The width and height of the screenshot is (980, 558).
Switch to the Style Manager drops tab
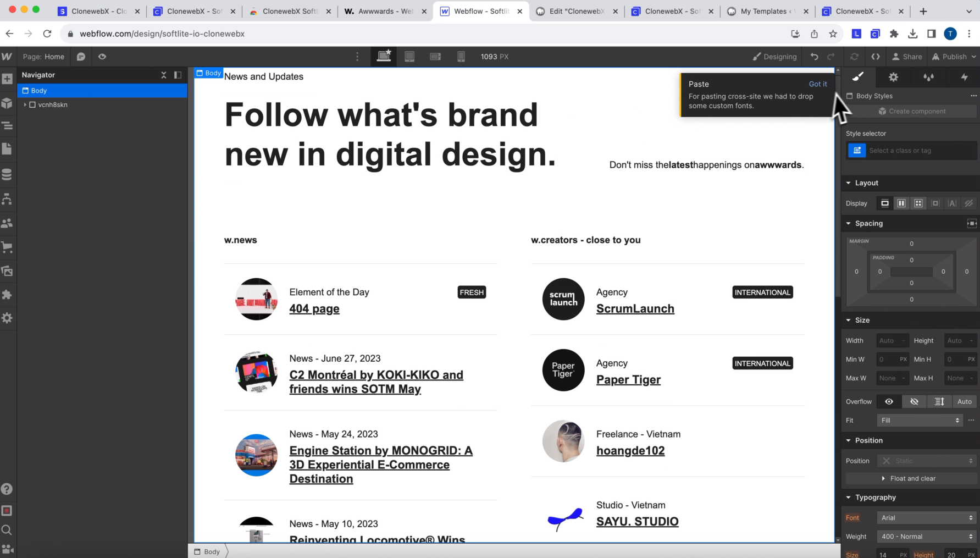pyautogui.click(x=929, y=77)
